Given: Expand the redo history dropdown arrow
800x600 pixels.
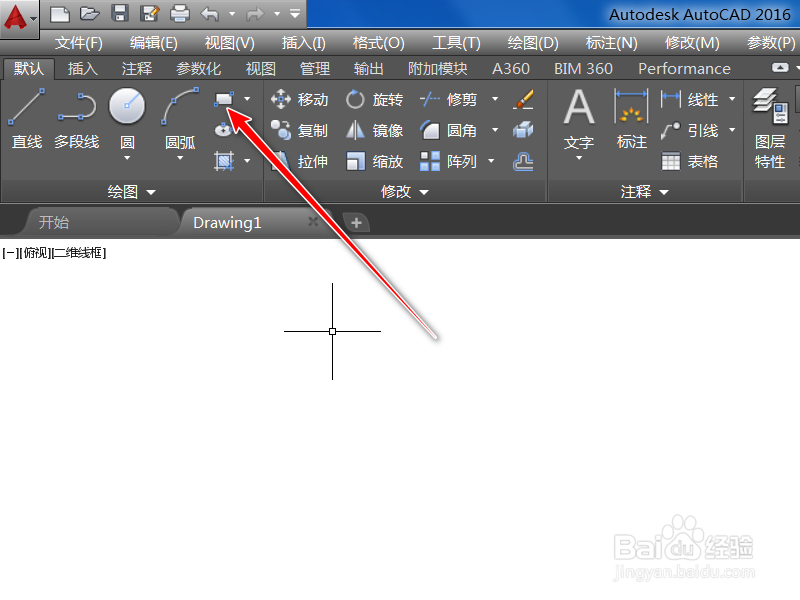Looking at the screenshot, I should [277, 14].
